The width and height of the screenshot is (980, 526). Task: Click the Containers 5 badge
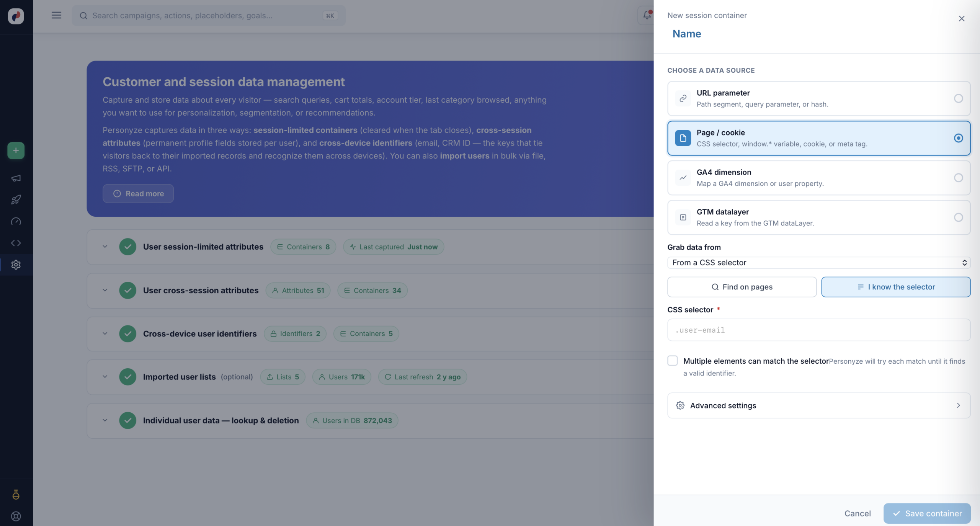[x=366, y=334]
